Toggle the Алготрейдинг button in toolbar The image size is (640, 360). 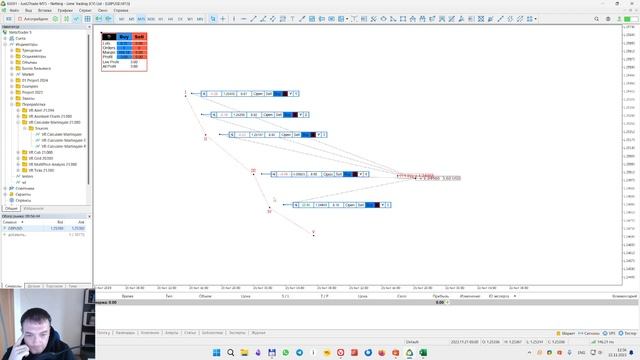tap(33, 19)
